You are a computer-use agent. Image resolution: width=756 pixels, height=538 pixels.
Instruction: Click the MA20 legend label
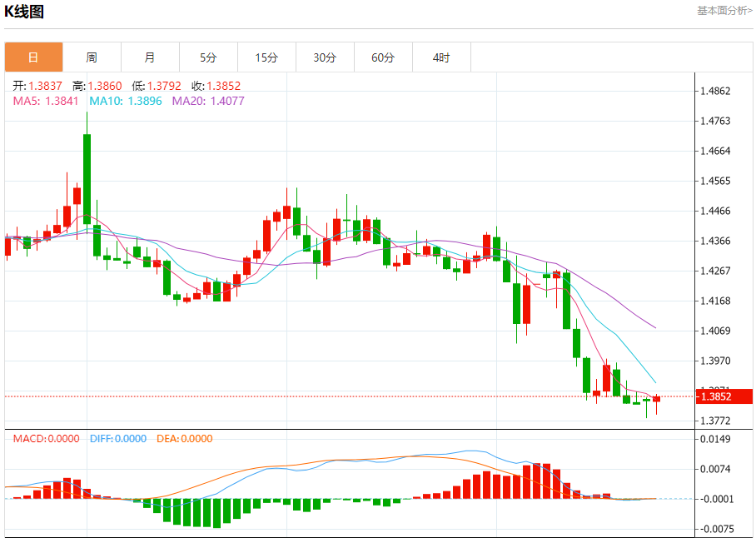click(x=208, y=101)
